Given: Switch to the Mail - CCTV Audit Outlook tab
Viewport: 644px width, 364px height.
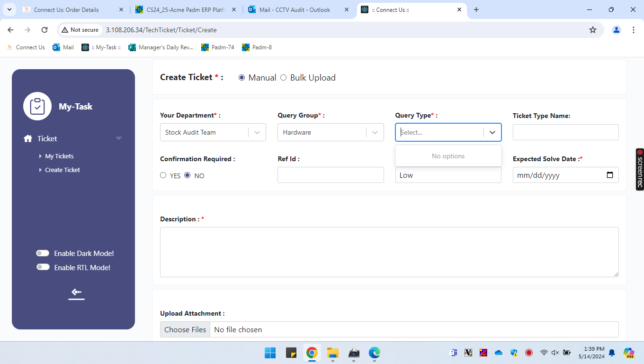Looking at the screenshot, I should click(295, 9).
